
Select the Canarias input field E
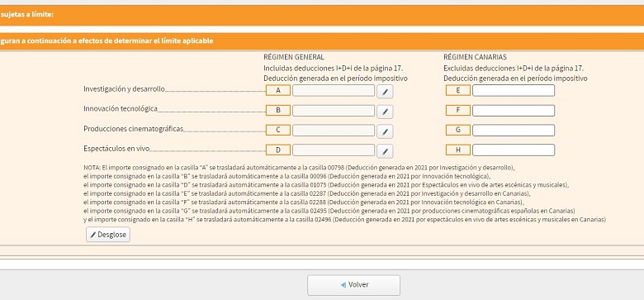(x=514, y=90)
